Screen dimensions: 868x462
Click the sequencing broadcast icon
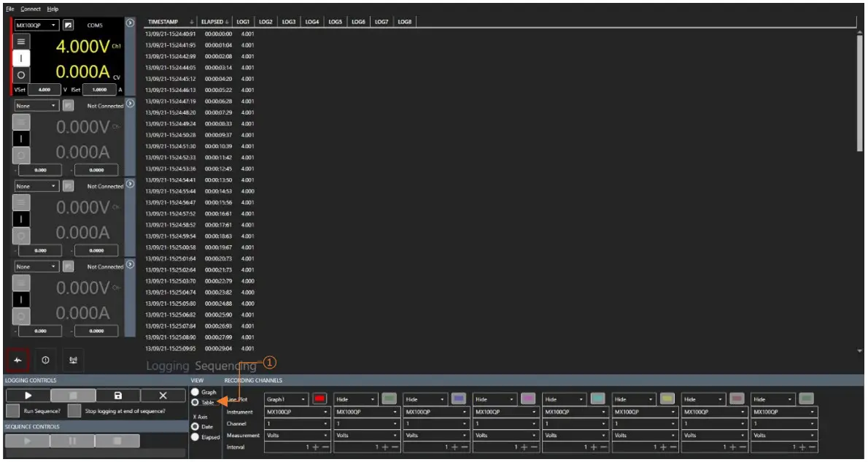tap(72, 360)
